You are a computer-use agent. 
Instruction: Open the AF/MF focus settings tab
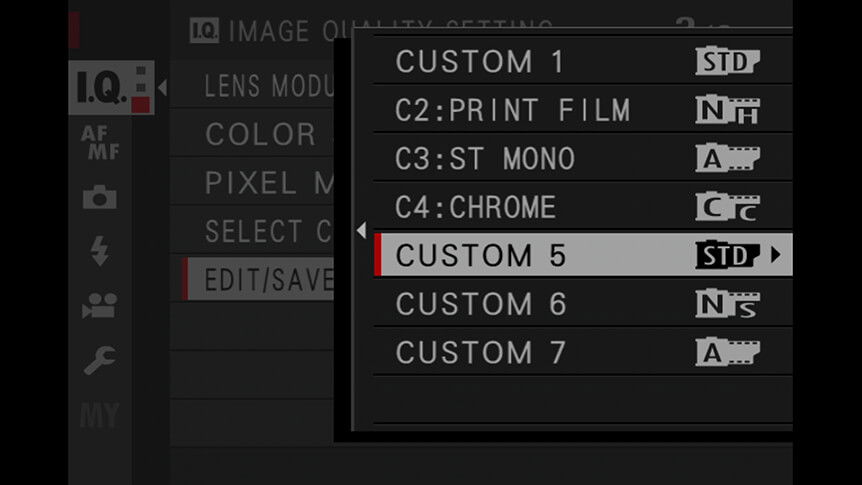(100, 142)
